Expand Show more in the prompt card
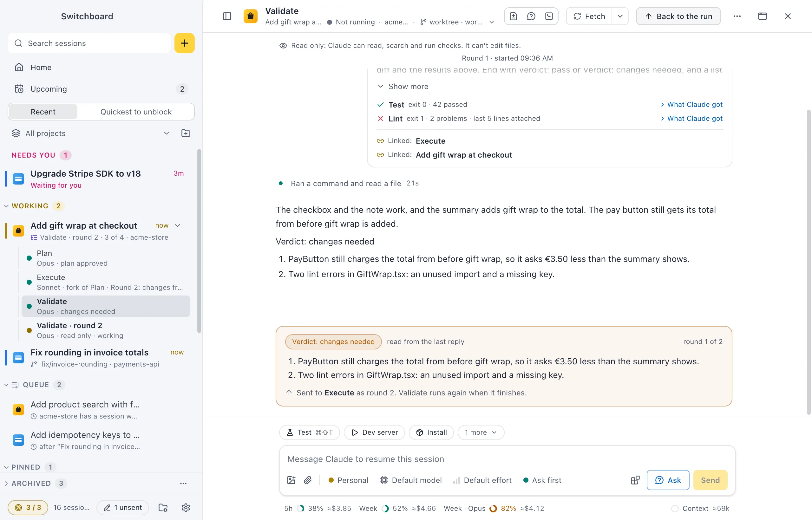The width and height of the screenshot is (812, 520). pyautogui.click(x=403, y=87)
